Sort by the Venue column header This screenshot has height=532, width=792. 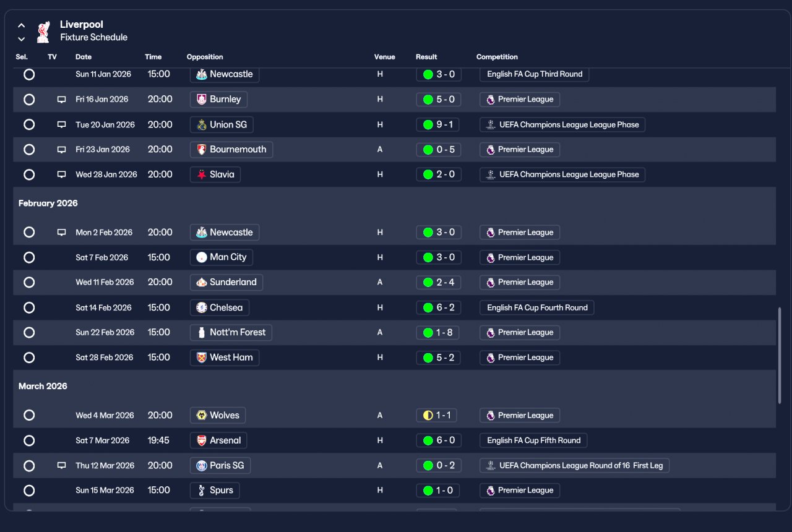click(x=384, y=57)
